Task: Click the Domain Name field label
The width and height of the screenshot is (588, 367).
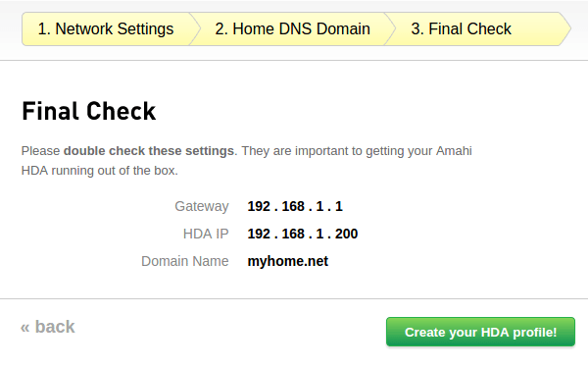Action: point(185,261)
